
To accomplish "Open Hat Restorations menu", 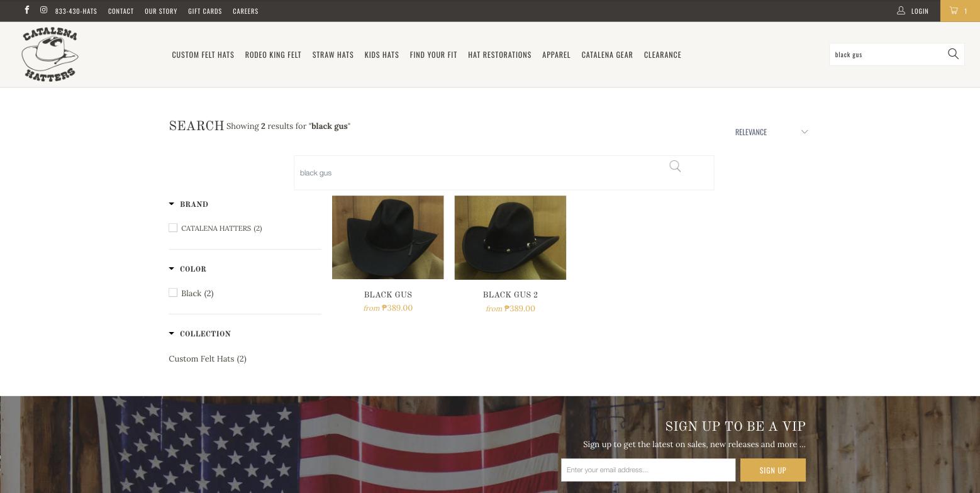I will [x=499, y=55].
